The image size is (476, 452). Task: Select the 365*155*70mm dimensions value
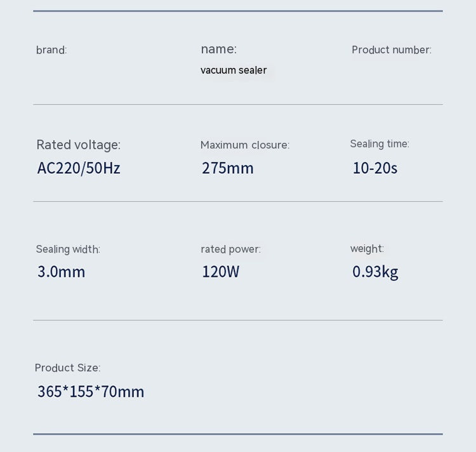(91, 392)
